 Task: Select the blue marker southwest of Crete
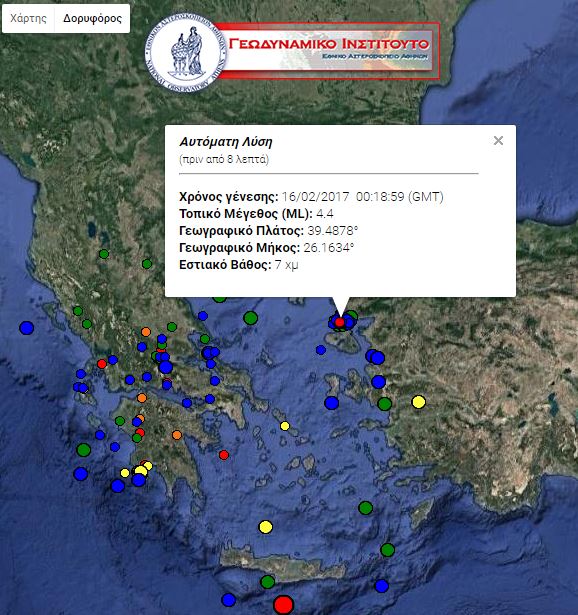click(228, 600)
